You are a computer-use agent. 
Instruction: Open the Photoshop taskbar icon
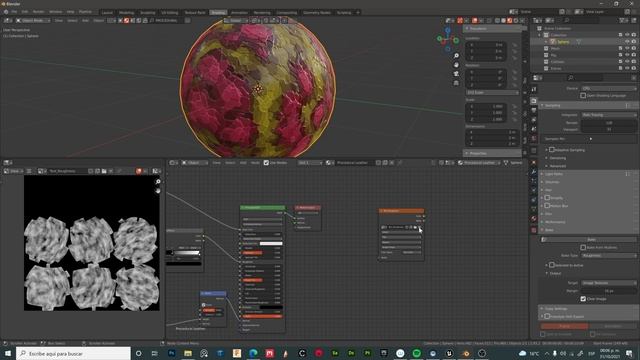[x=171, y=353]
